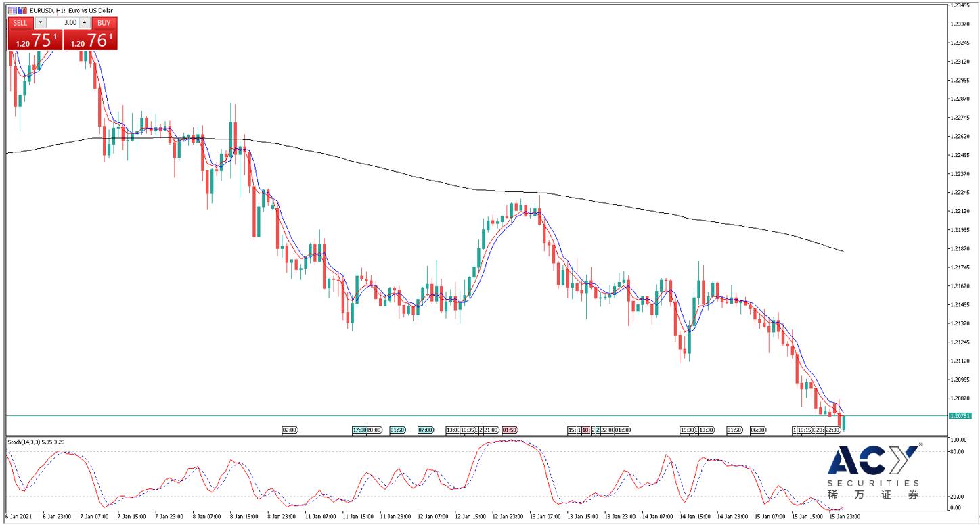Select the 21:00 event marker
This screenshot has height=527, width=980.
[x=491, y=430]
